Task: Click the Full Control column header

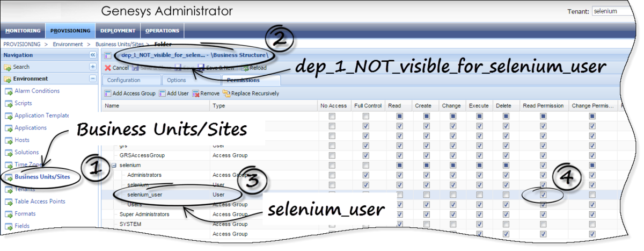Action: [368, 106]
